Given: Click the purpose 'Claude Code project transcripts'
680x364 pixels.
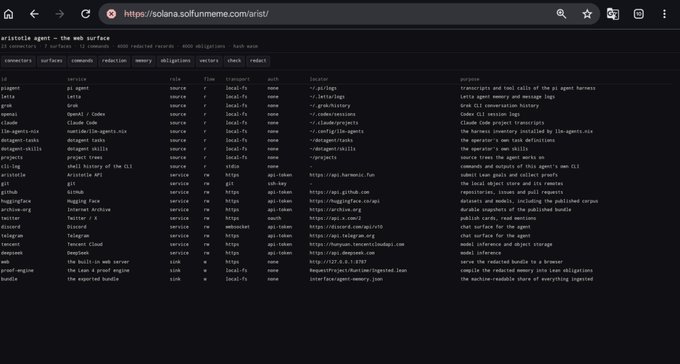Looking at the screenshot, I should [x=502, y=123].
